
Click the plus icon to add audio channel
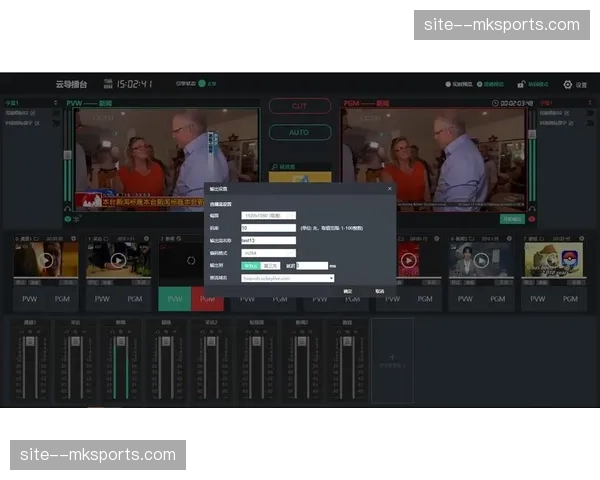pos(392,356)
